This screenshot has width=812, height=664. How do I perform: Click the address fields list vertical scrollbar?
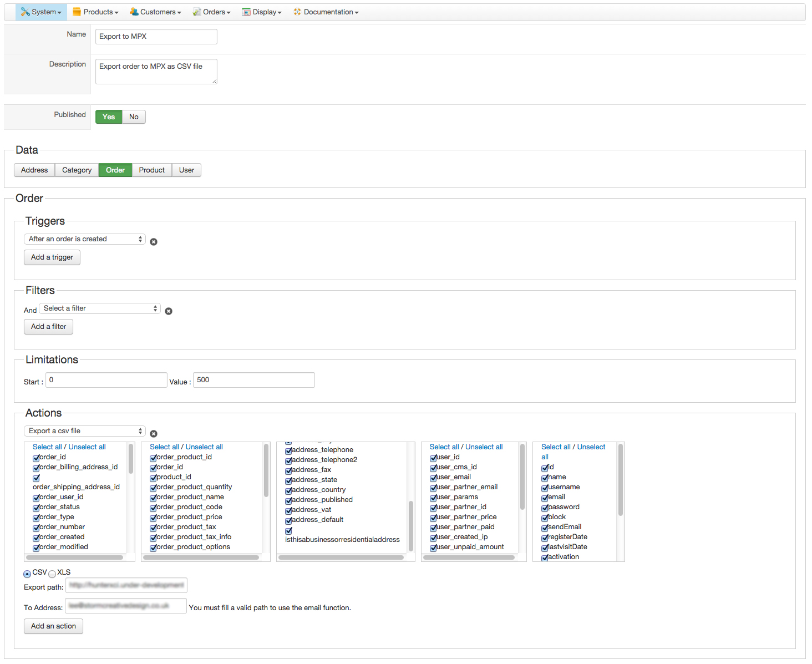411,526
